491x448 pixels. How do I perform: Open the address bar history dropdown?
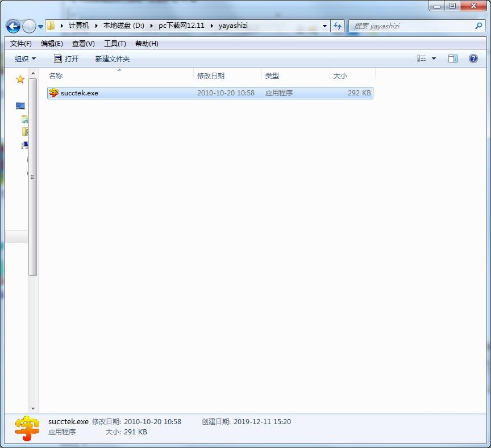(x=324, y=26)
